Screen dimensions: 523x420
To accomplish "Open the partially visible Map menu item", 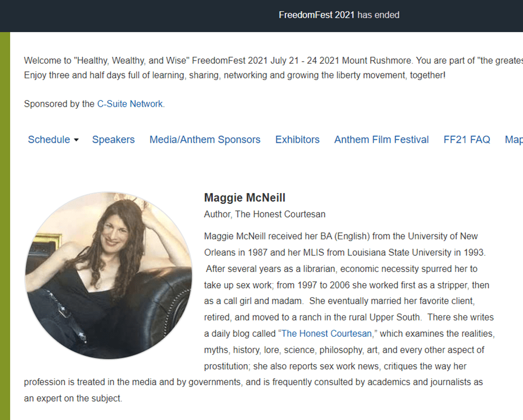I will (x=514, y=139).
